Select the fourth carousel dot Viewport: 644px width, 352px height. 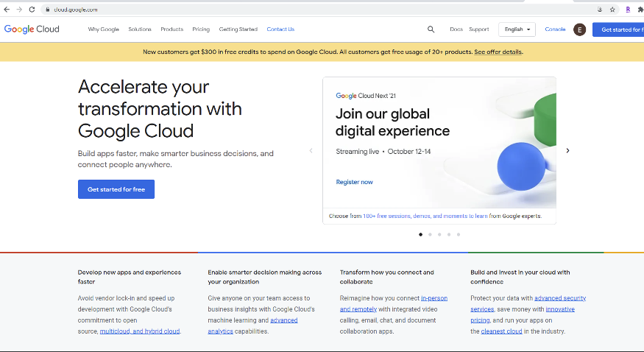coord(449,234)
